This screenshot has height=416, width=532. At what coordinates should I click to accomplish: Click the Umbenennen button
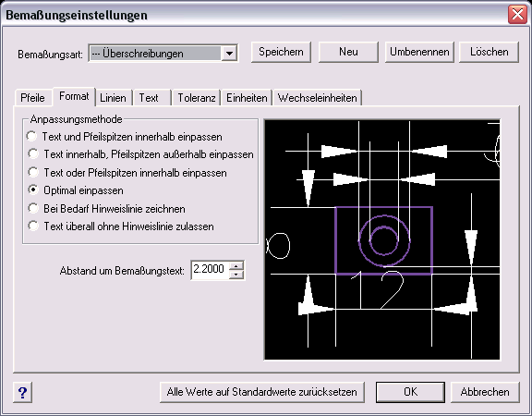419,52
